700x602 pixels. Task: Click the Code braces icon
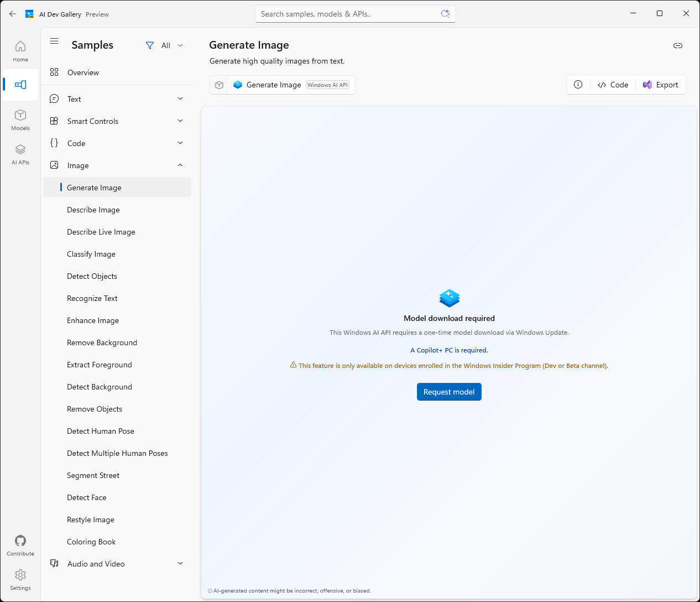tap(54, 143)
